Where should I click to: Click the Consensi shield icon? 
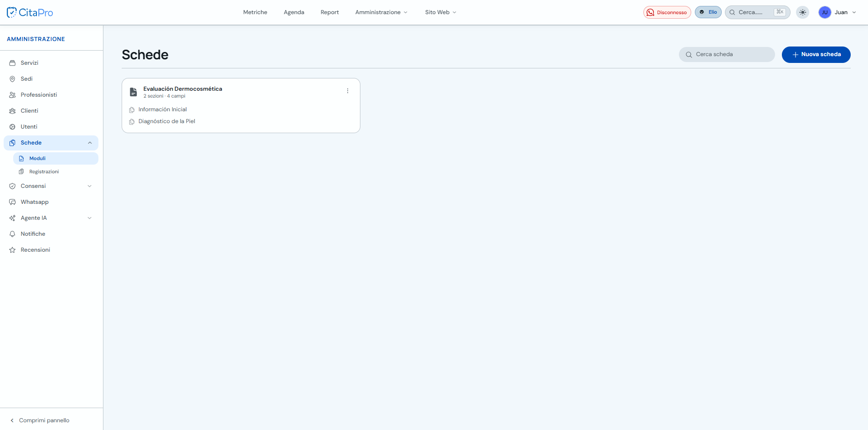coord(12,186)
